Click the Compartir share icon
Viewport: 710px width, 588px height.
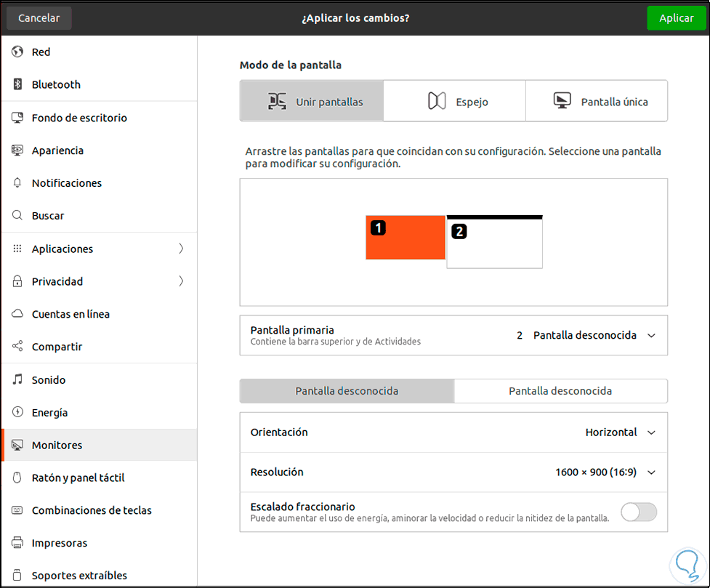point(17,347)
